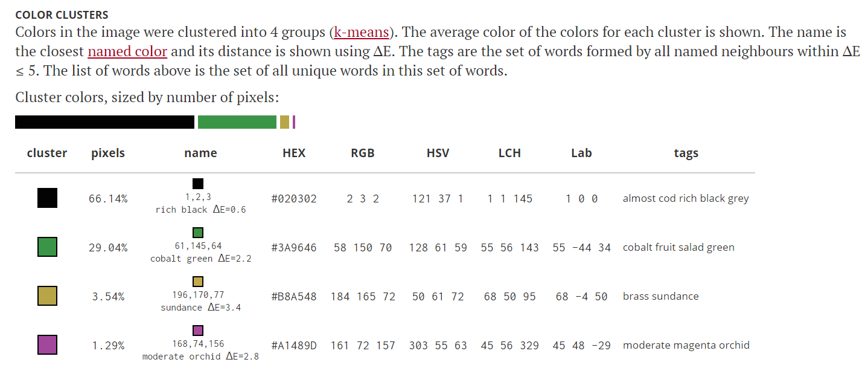Screen dimensions: 868x365
Task: Click the small rich black named swatch
Action: [198, 184]
